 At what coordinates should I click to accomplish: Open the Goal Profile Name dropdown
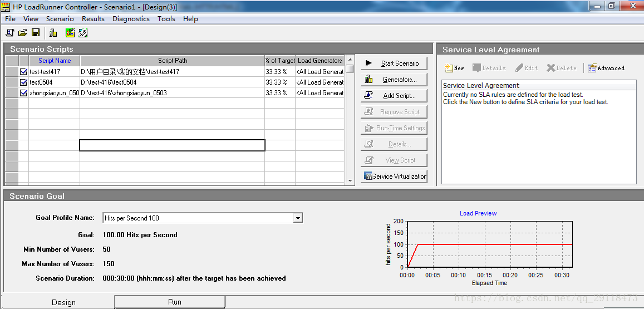298,218
